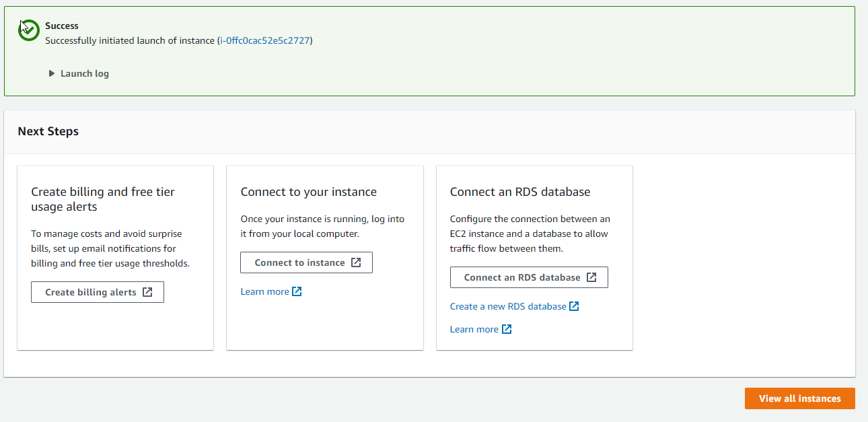
Task: Click description To manage costs and avoid surprise bills
Action: pos(110,248)
